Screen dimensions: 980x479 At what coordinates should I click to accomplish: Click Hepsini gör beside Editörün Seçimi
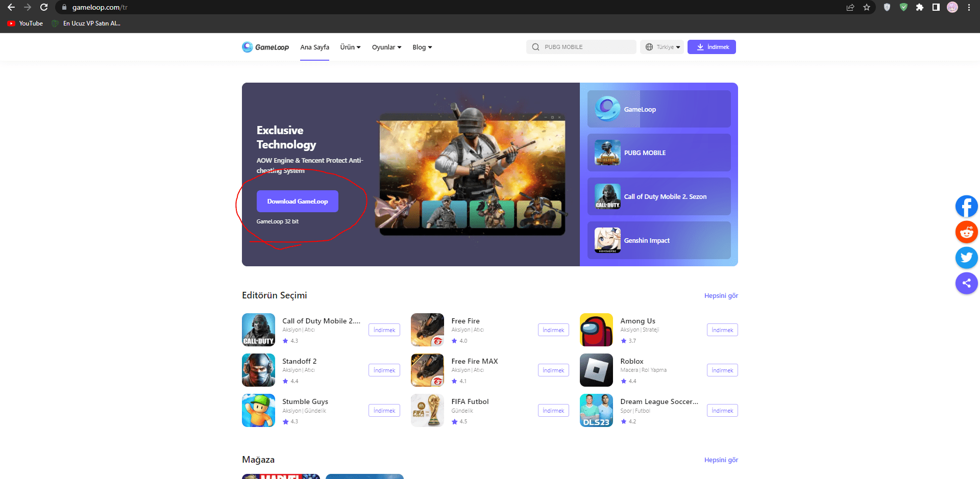pos(721,296)
